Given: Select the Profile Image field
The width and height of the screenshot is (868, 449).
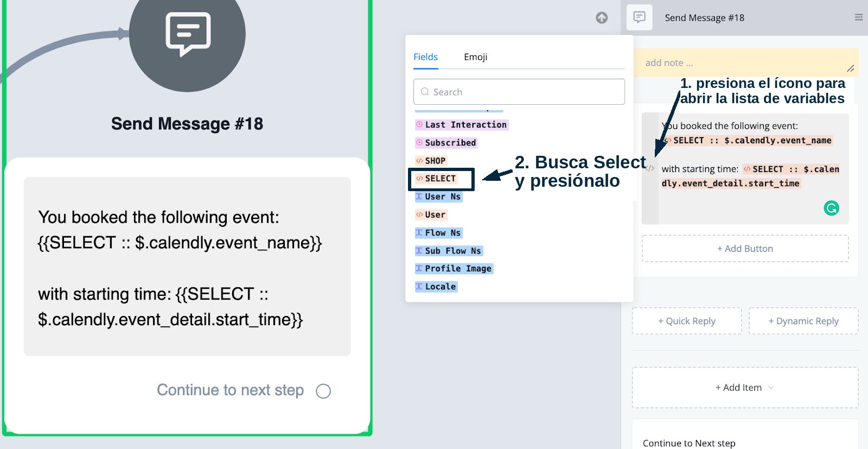Looking at the screenshot, I should click(454, 269).
